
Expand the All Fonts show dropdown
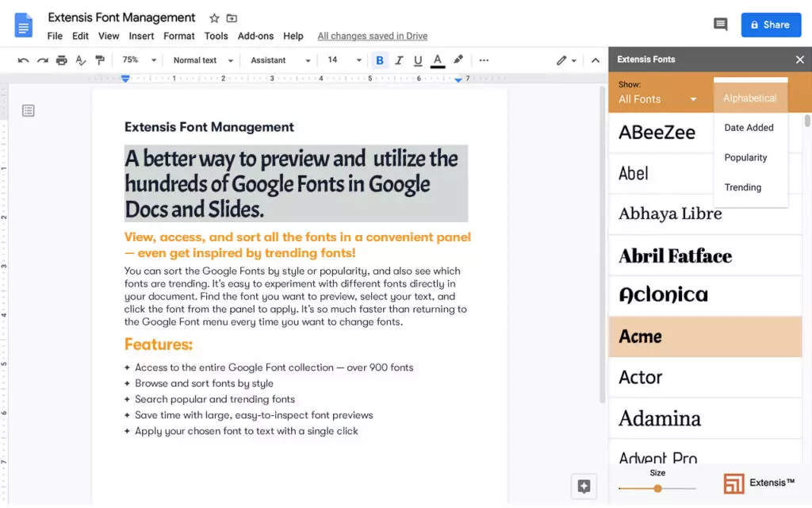[657, 99]
